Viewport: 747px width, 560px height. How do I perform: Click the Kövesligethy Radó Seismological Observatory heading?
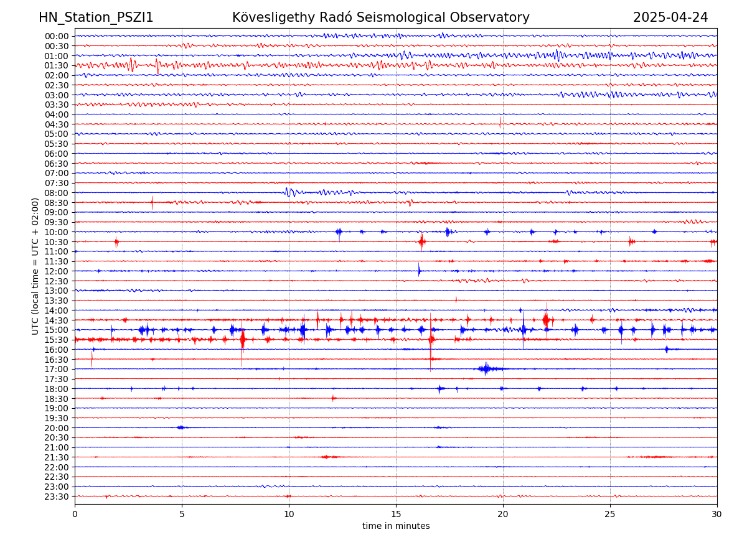tap(380, 18)
